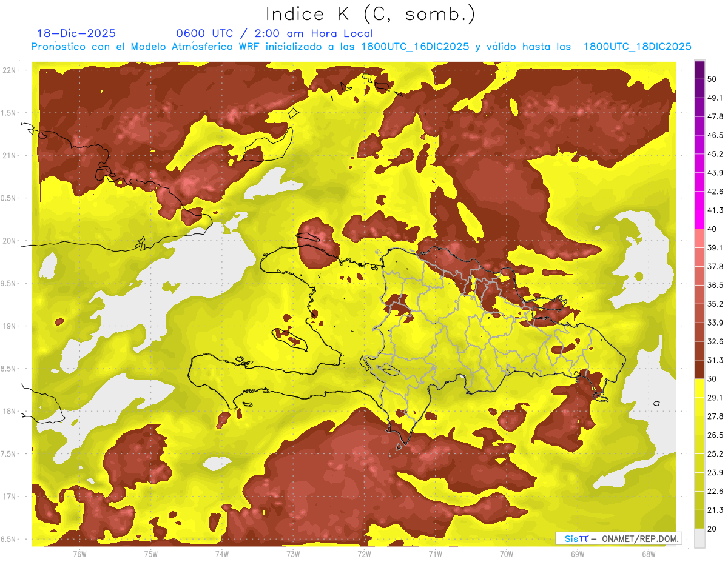
Task: Click the "68W" longitude axis label
Action: point(649,554)
